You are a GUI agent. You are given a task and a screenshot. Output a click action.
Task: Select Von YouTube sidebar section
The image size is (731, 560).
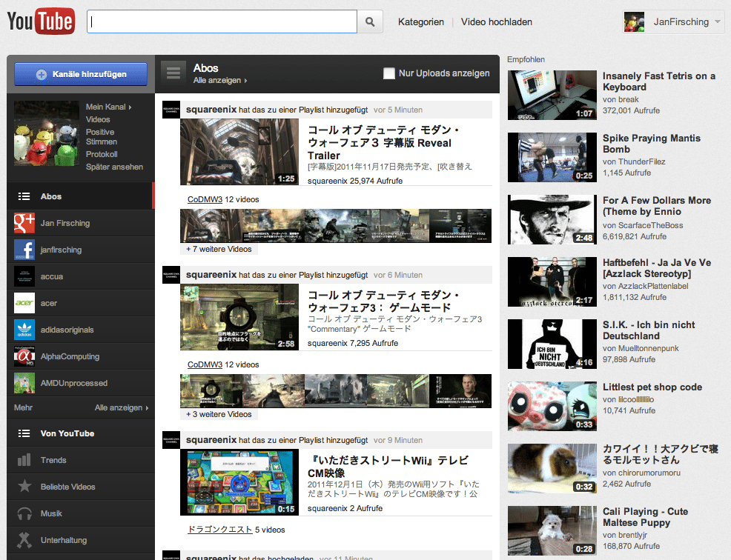[x=81, y=433]
